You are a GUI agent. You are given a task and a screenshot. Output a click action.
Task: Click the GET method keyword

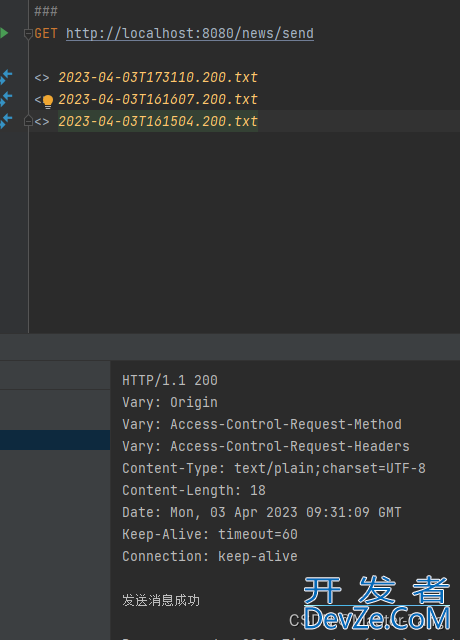tap(46, 33)
